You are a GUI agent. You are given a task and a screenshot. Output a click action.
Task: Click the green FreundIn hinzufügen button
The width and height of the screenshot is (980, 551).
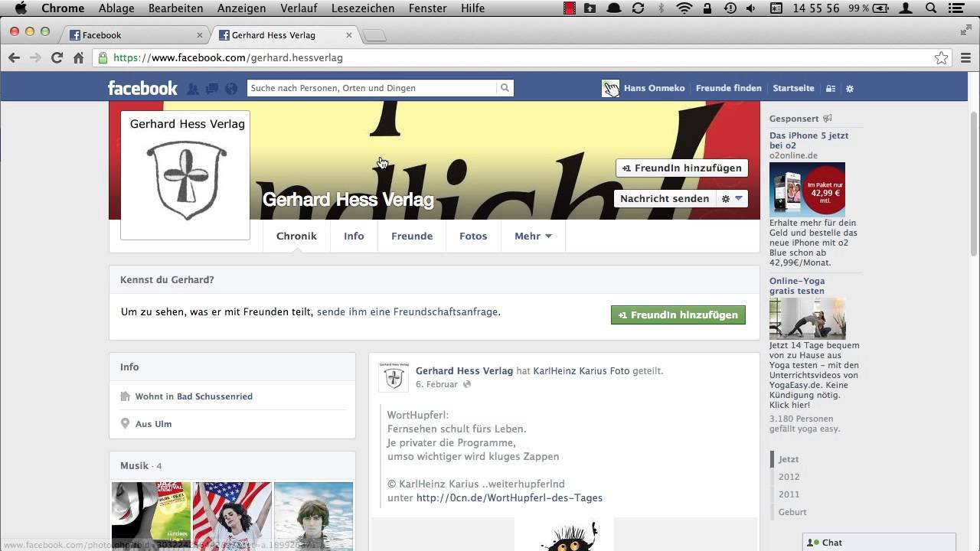[x=678, y=315]
